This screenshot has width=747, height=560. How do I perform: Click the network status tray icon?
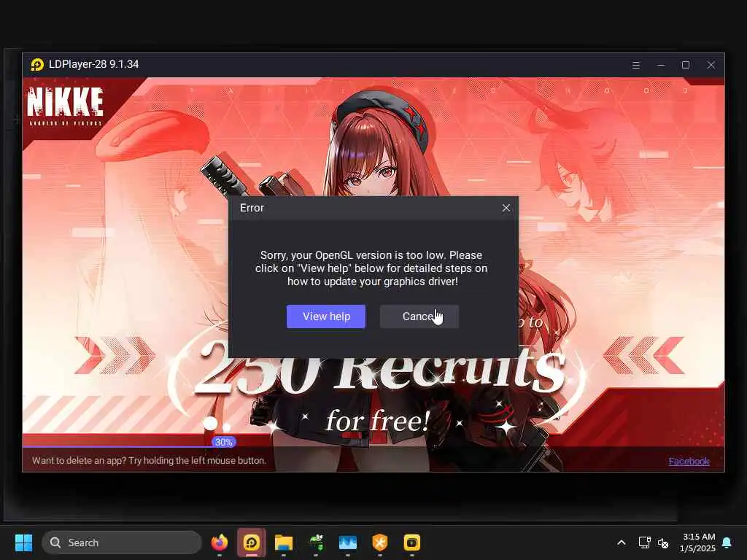pyautogui.click(x=645, y=542)
